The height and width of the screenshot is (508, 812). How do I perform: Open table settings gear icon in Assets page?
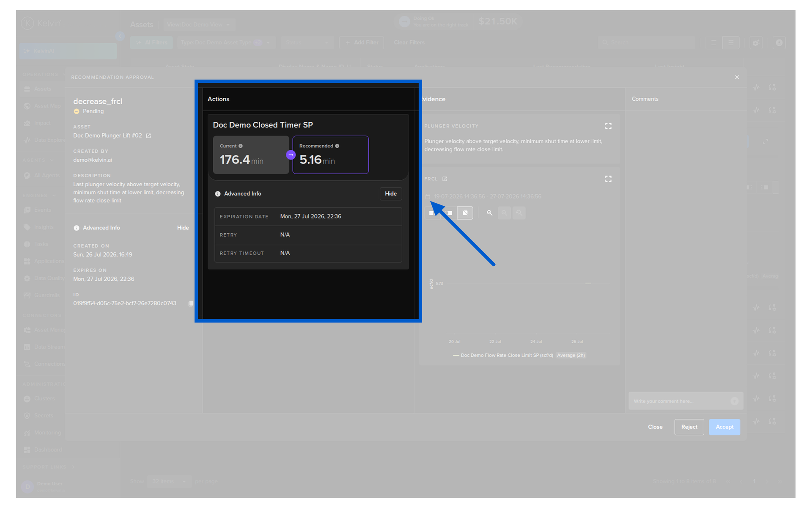tap(756, 43)
